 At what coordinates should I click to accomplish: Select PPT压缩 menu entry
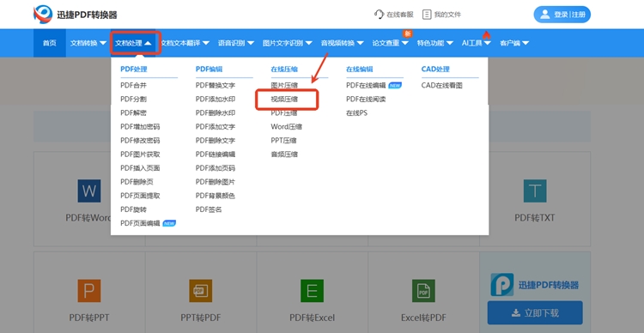(284, 141)
